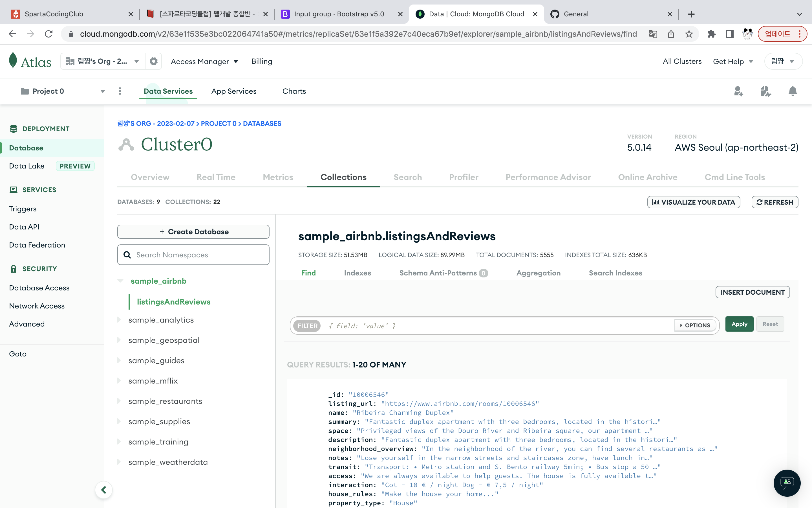Open Project 0 selector dropdown
812x508 pixels.
[63, 91]
